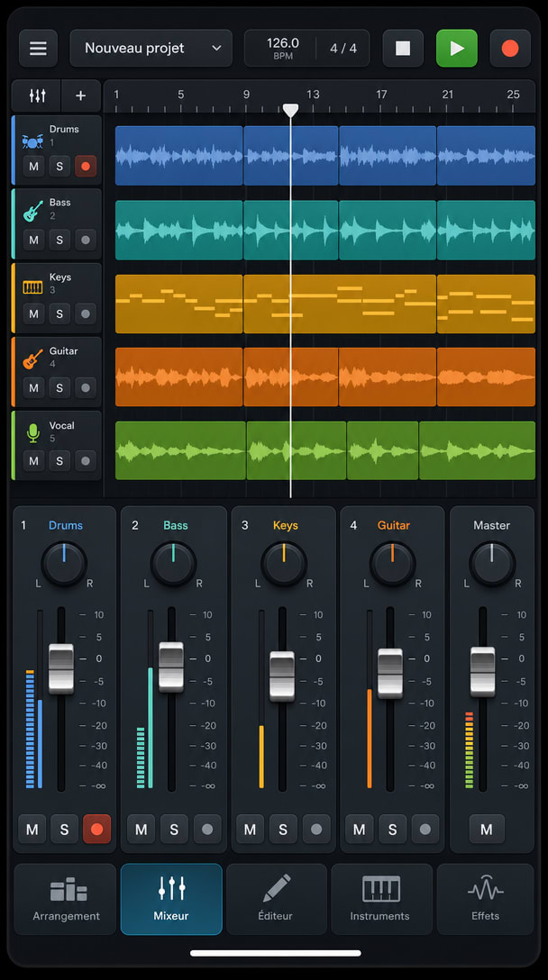Viewport: 548px width, 980px height.
Task: Open the Effets tab
Action: point(486,899)
